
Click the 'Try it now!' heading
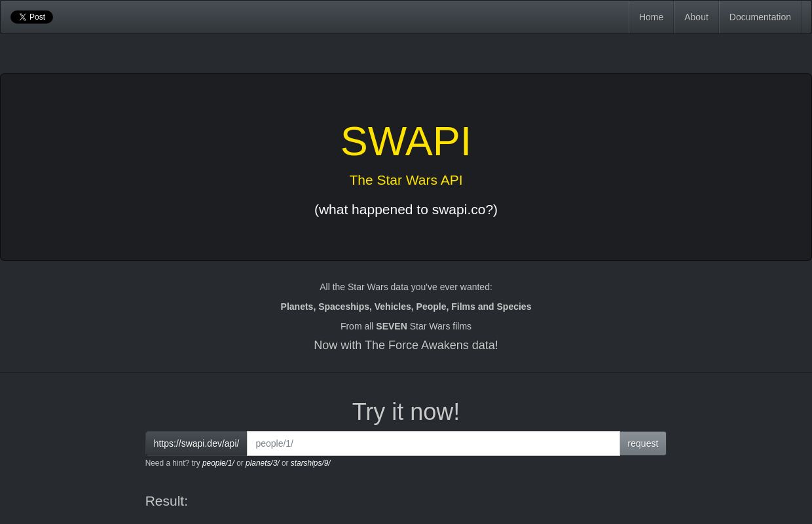pyautogui.click(x=406, y=411)
